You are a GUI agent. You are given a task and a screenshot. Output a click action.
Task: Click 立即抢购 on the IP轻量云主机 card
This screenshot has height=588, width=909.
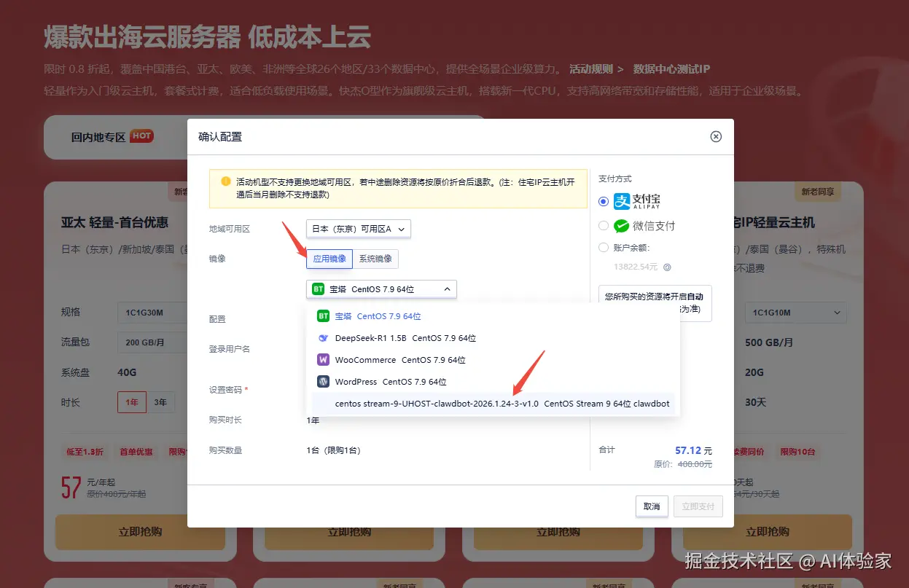768,532
